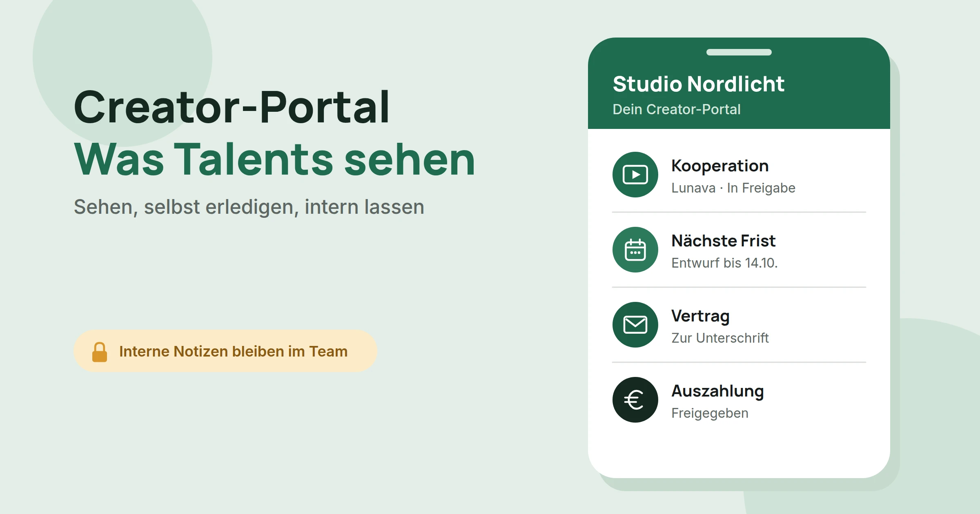Click the 'Creator-Portal' main headline
The width and height of the screenshot is (980, 514).
232,107
